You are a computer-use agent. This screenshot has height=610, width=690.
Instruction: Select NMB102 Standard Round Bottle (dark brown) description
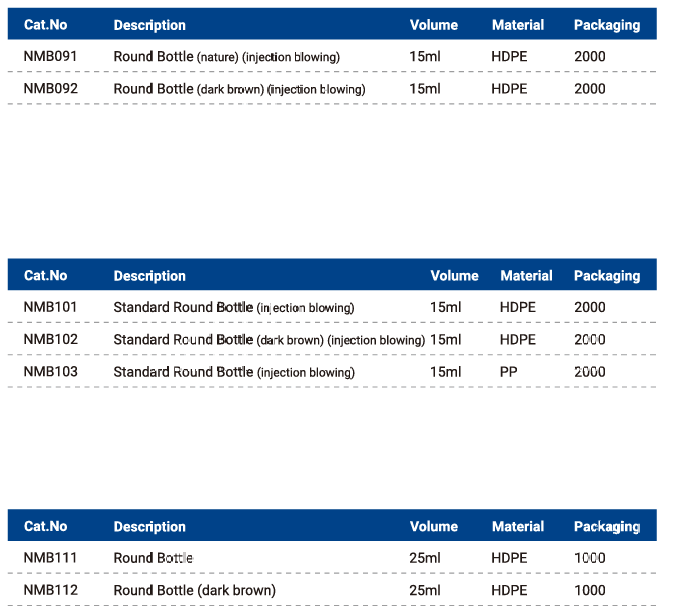tap(269, 340)
